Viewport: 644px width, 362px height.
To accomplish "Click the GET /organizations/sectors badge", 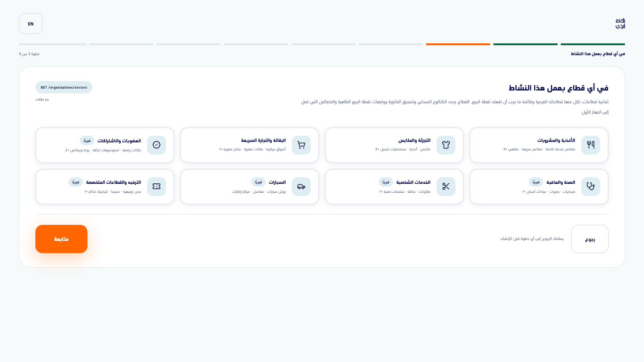I will click(64, 87).
